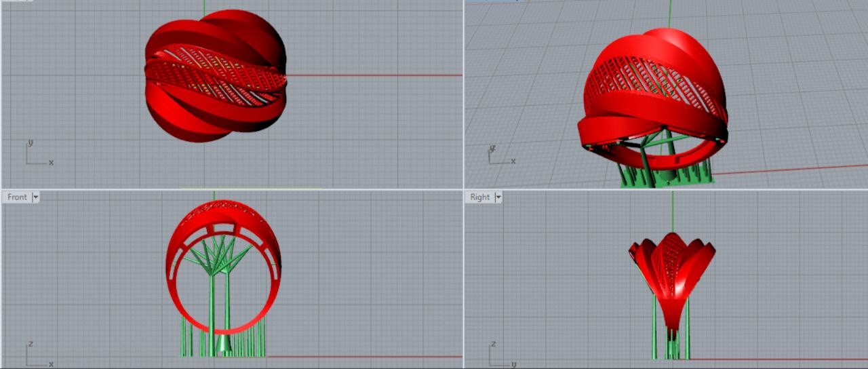The height and width of the screenshot is (369, 868).
Task: Click the green cone base in Front viewport
Action: pyautogui.click(x=222, y=346)
